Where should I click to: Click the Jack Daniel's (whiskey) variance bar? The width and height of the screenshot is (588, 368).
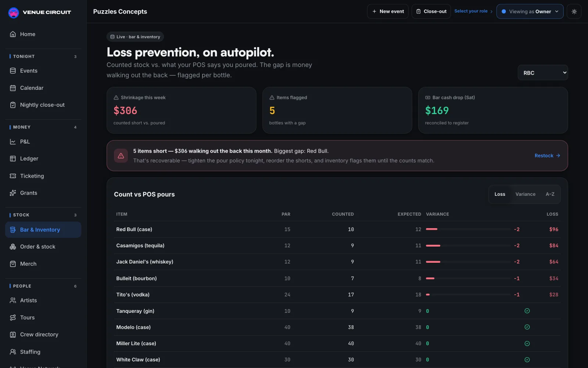(x=468, y=262)
